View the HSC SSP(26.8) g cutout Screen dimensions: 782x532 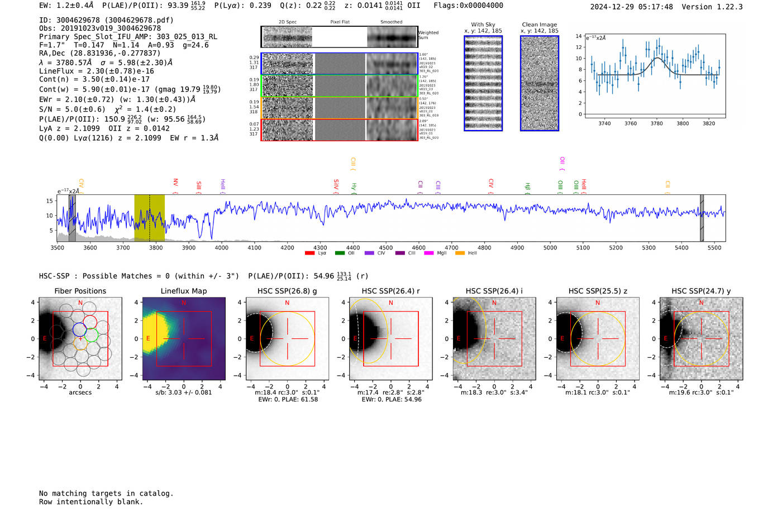click(x=287, y=339)
